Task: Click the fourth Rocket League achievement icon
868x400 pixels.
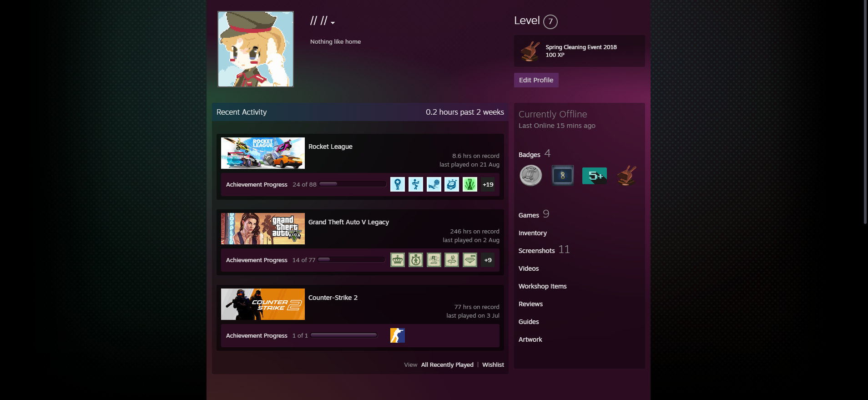Action: (x=452, y=184)
